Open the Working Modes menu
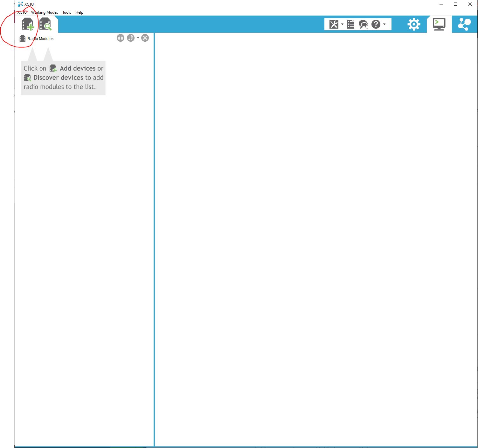The width and height of the screenshot is (478, 448). tap(45, 12)
